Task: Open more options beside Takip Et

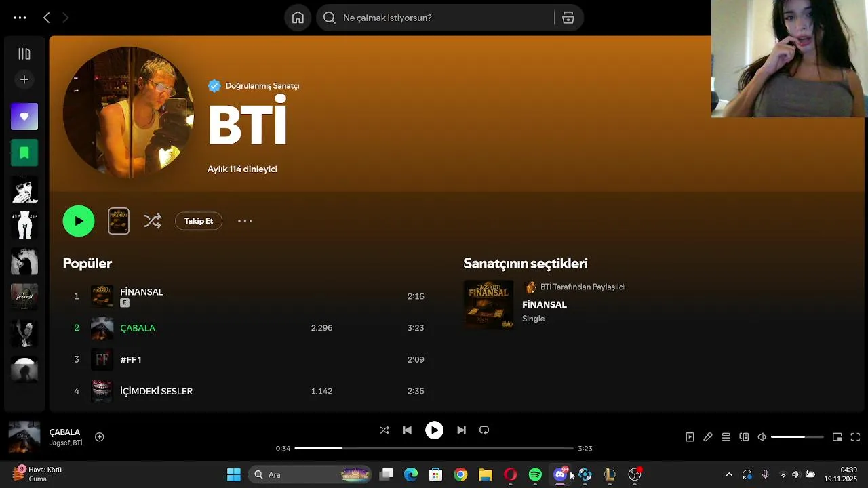Action: 245,221
